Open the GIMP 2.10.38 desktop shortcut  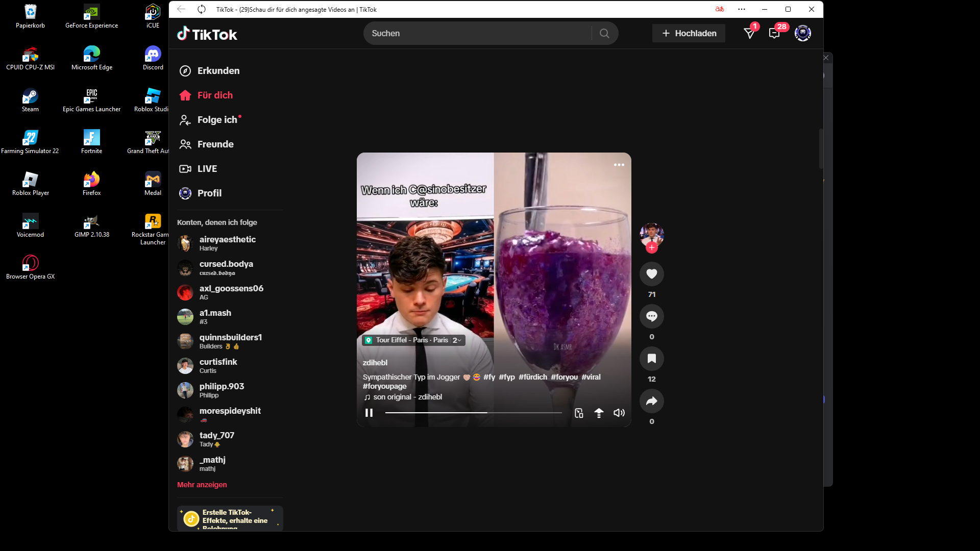coord(91,226)
